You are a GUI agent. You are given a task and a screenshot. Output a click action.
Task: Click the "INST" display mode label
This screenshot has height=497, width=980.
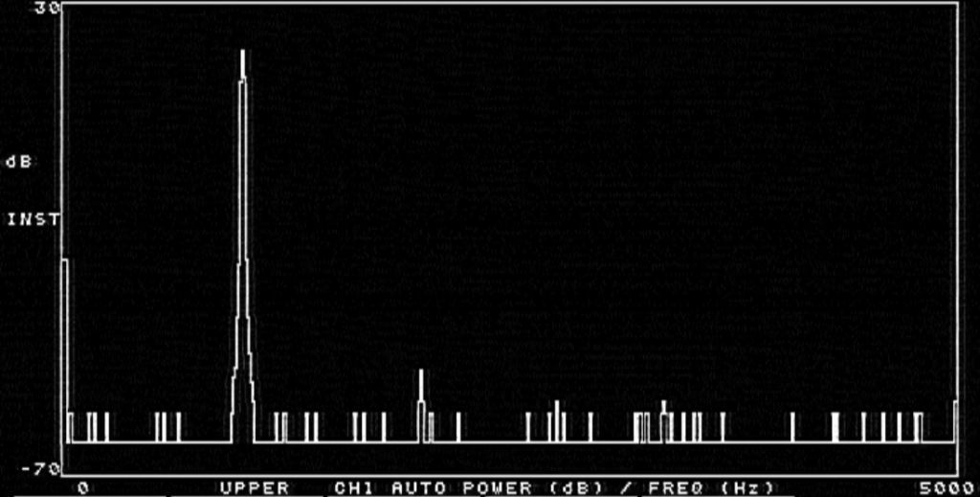tap(33, 219)
